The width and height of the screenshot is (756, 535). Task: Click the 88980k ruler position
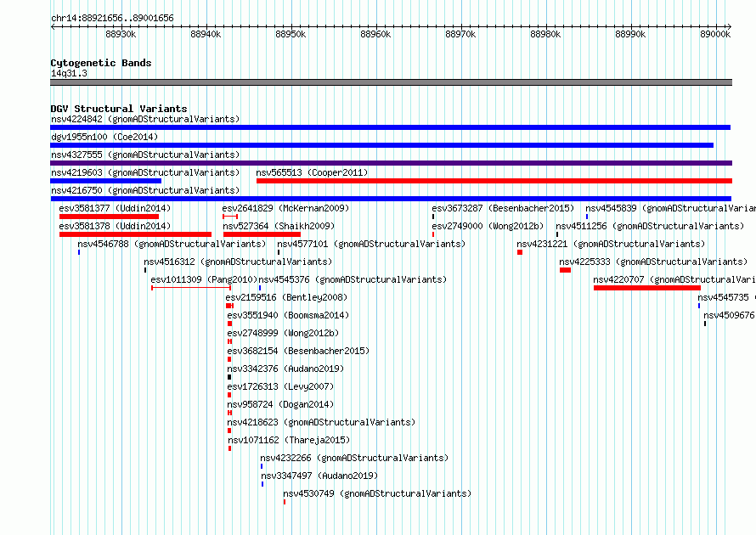[x=545, y=34]
